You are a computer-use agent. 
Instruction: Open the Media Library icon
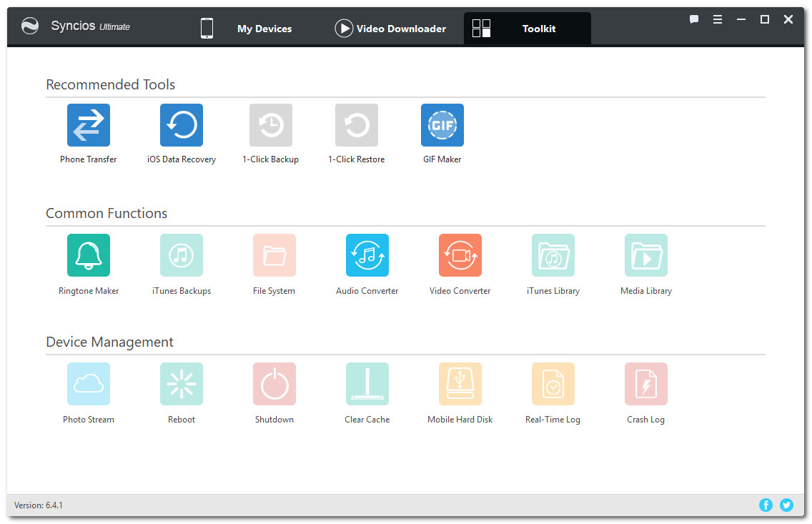pyautogui.click(x=646, y=254)
